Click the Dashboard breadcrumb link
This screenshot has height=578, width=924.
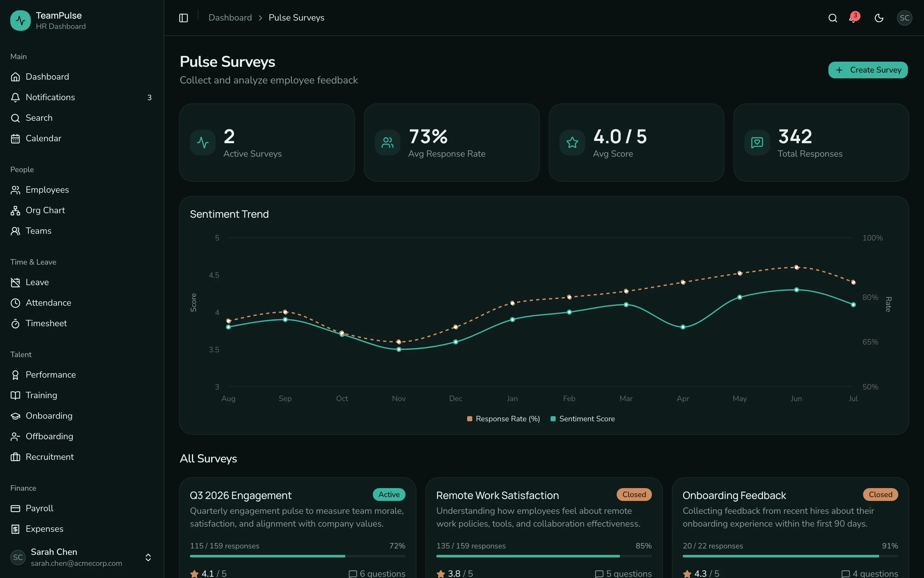tap(230, 18)
